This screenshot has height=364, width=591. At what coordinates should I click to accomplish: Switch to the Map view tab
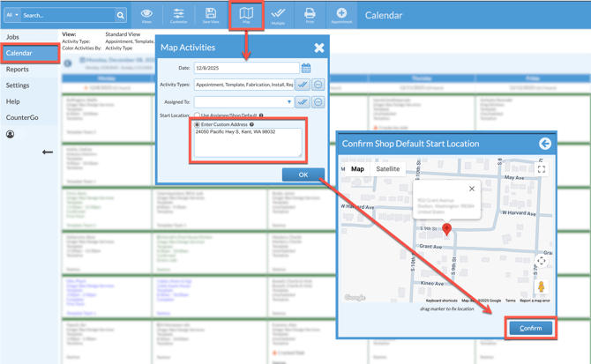(x=357, y=169)
